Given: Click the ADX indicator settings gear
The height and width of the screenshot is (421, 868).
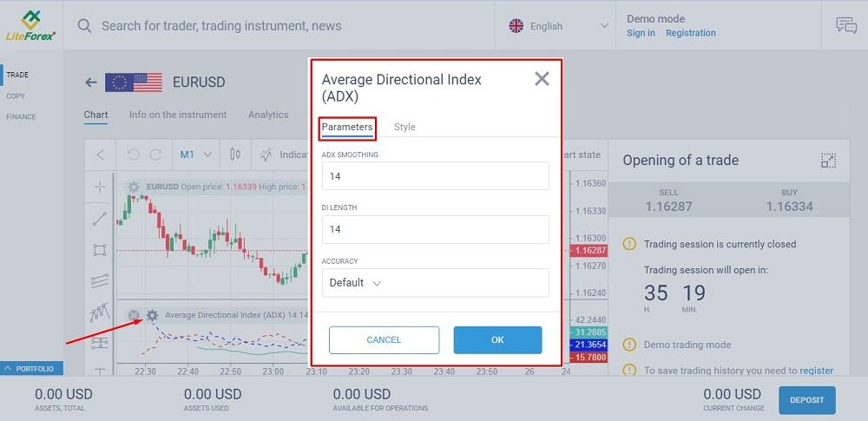Looking at the screenshot, I should (152, 315).
